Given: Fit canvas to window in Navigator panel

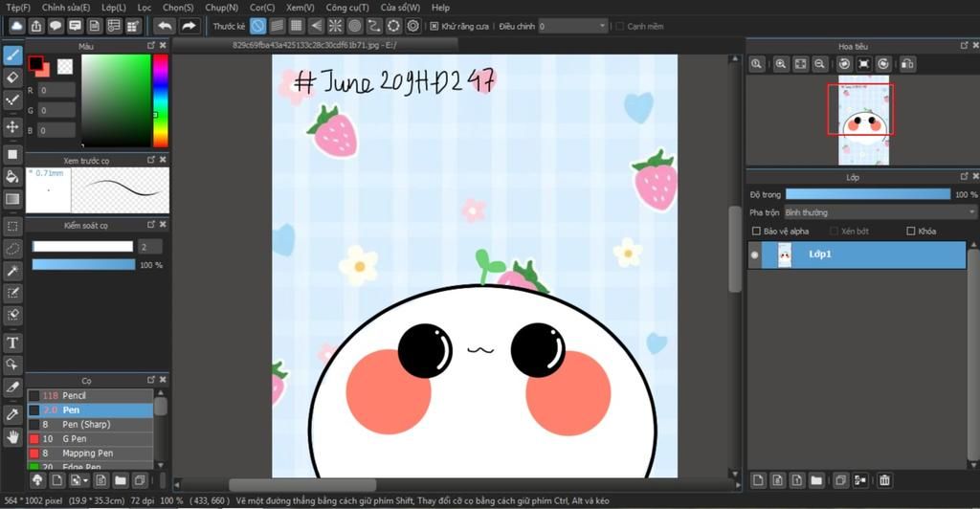Looking at the screenshot, I should (800, 64).
